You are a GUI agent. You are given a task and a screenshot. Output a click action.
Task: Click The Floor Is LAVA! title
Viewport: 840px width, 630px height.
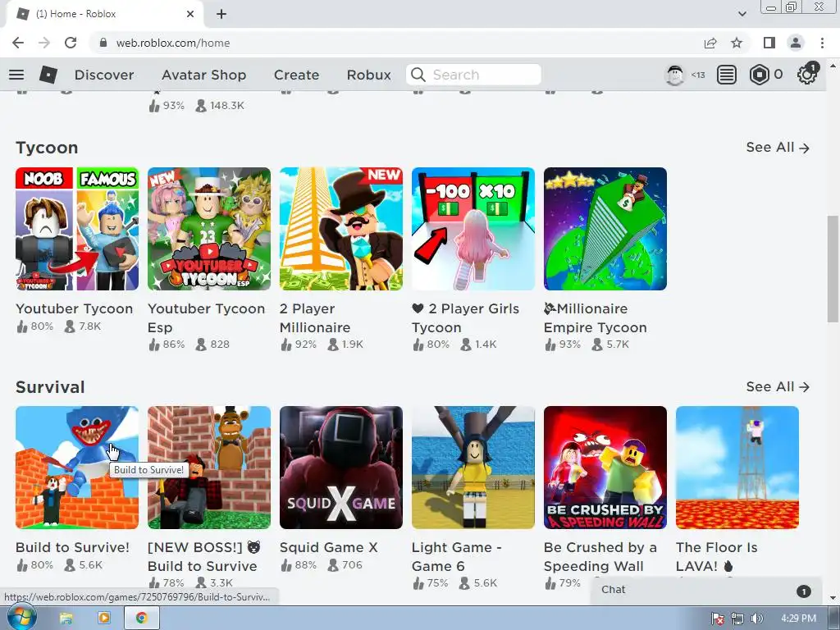point(716,557)
